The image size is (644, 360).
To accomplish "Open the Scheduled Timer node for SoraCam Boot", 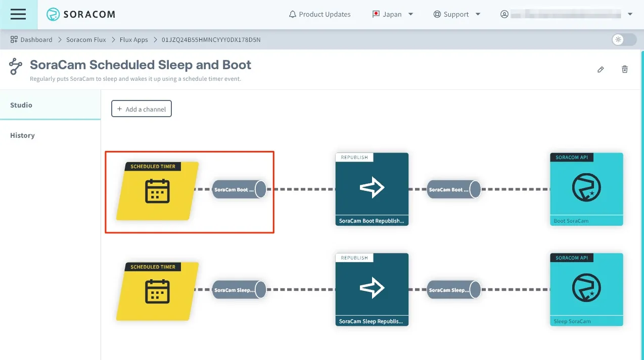I will [x=157, y=191].
